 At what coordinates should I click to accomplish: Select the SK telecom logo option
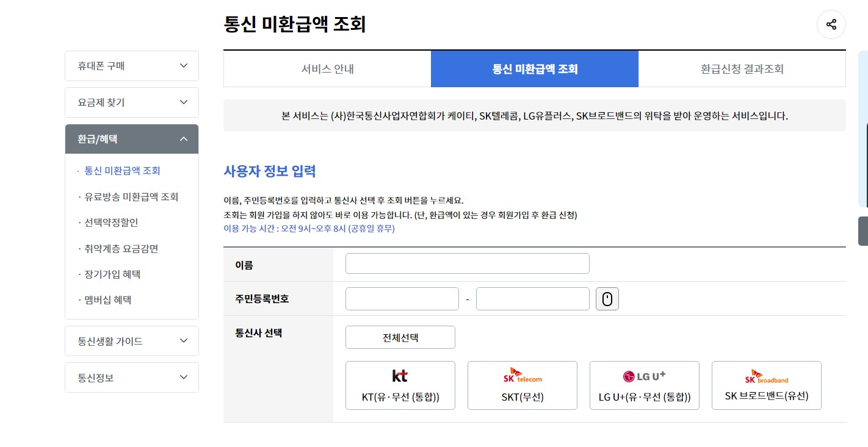pos(522,376)
